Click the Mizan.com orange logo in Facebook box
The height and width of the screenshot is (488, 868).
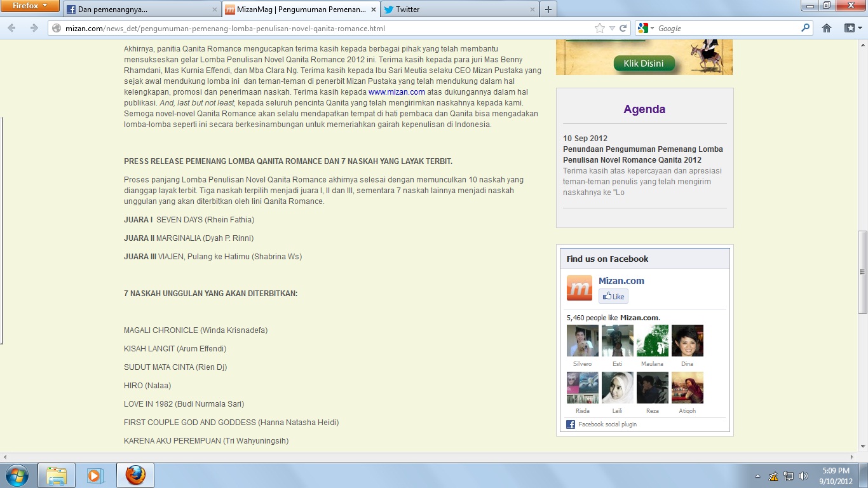pos(580,288)
